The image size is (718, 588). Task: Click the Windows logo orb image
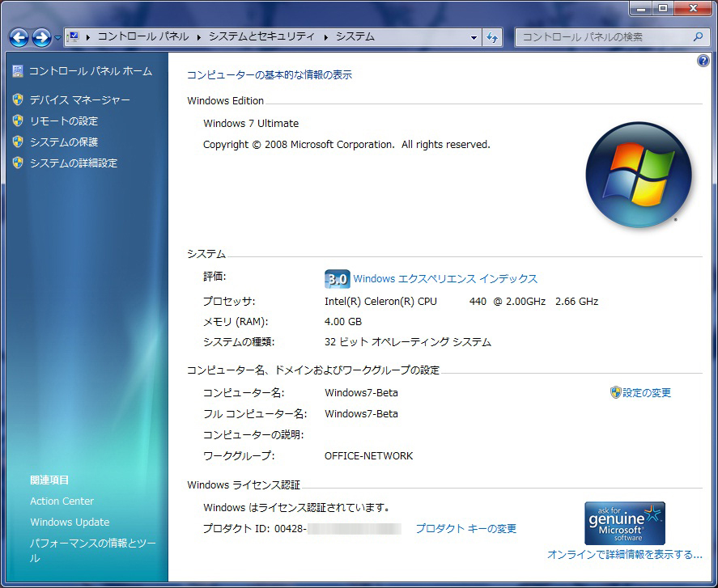[x=639, y=175]
